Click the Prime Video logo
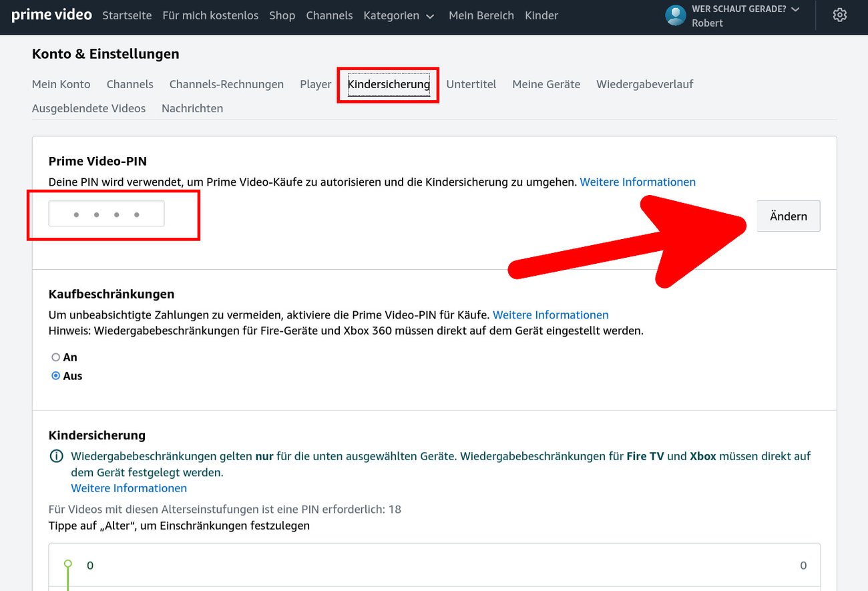 [51, 15]
